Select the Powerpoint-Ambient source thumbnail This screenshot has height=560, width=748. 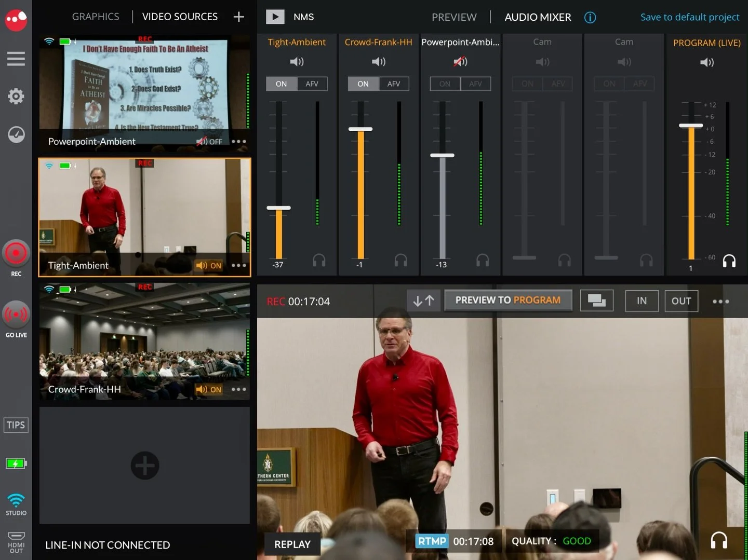click(144, 93)
